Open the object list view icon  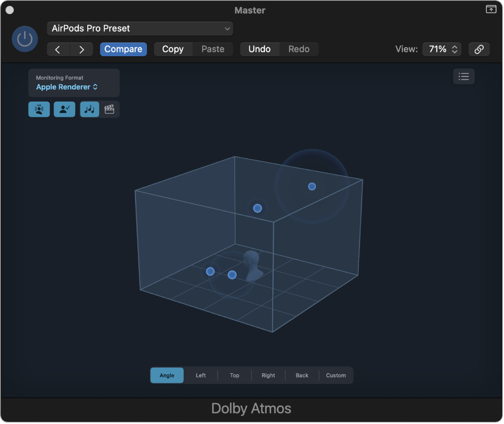(x=463, y=76)
